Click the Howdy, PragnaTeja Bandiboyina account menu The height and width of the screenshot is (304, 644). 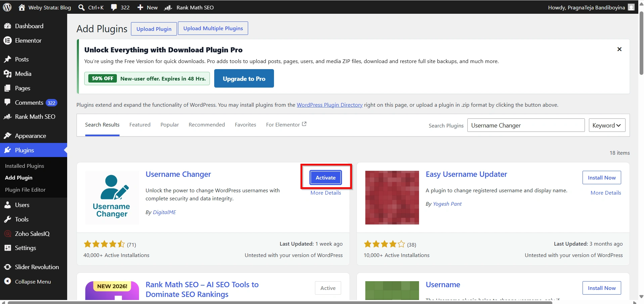tap(591, 7)
